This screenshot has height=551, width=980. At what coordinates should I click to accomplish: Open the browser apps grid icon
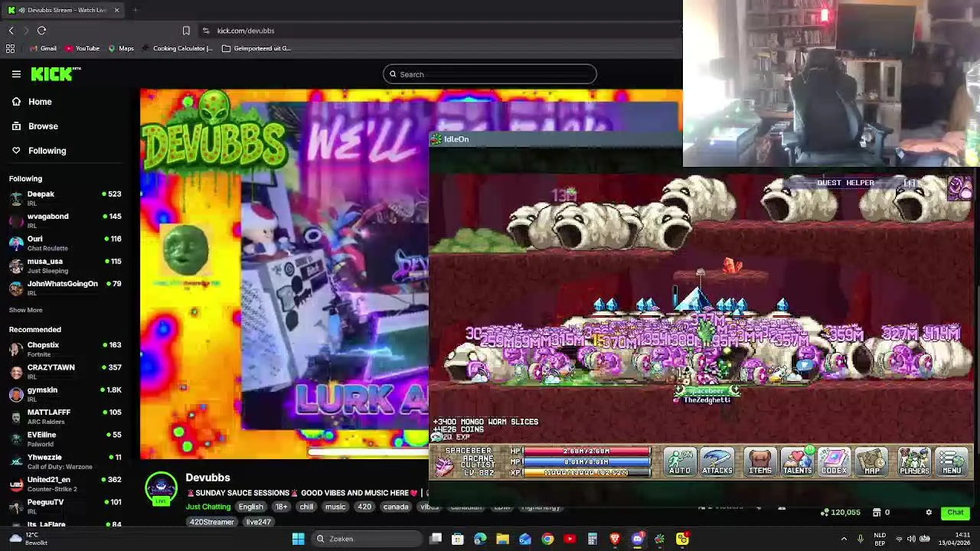pyautogui.click(x=10, y=48)
